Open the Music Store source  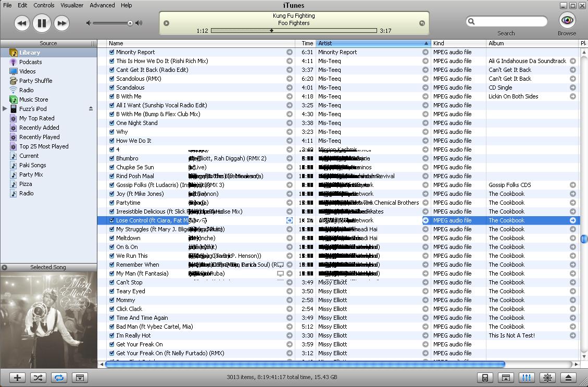33,99
